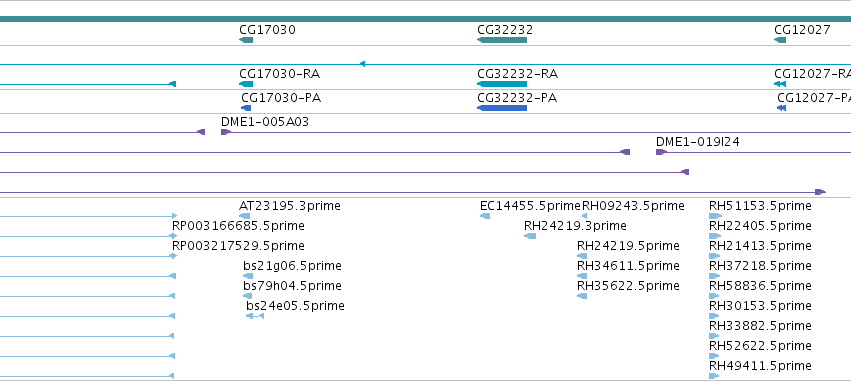Select the DME1-019I24 clone marker
This screenshot has width=851, height=381.
[661, 151]
